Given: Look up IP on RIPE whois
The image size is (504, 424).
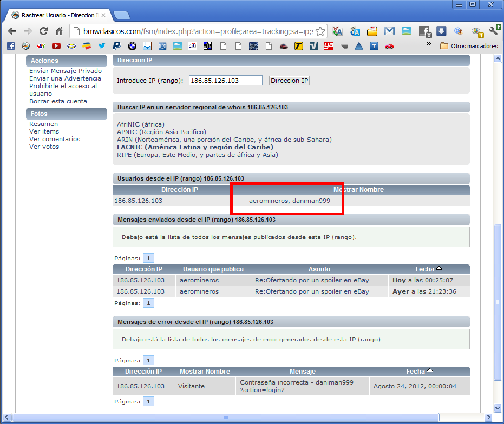Looking at the screenshot, I should (198, 155).
